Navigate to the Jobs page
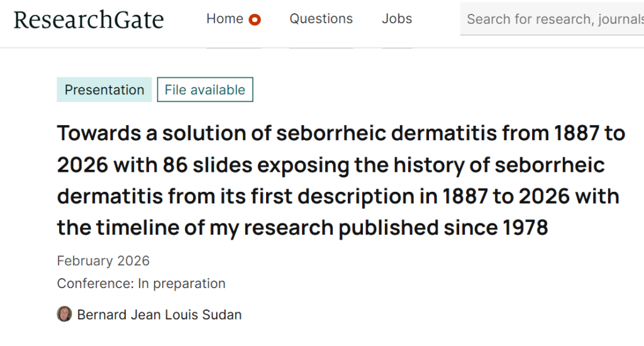The image size is (644, 346). point(397,19)
